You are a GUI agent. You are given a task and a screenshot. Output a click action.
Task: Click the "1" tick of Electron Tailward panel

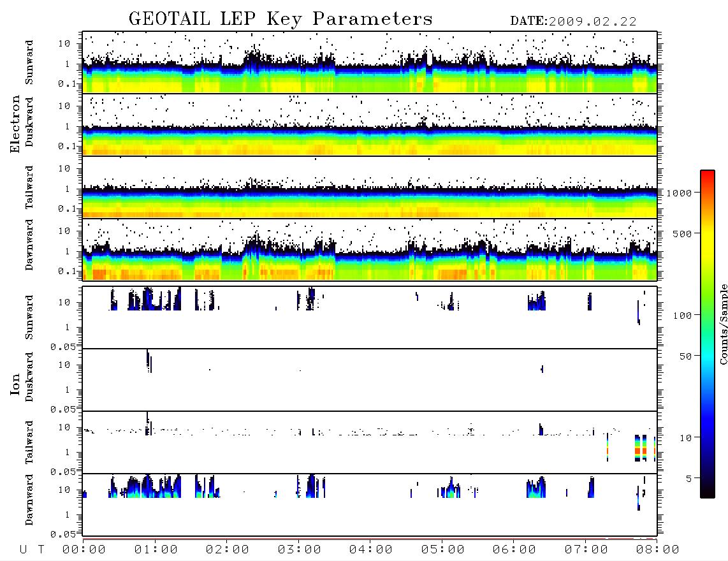click(67, 189)
